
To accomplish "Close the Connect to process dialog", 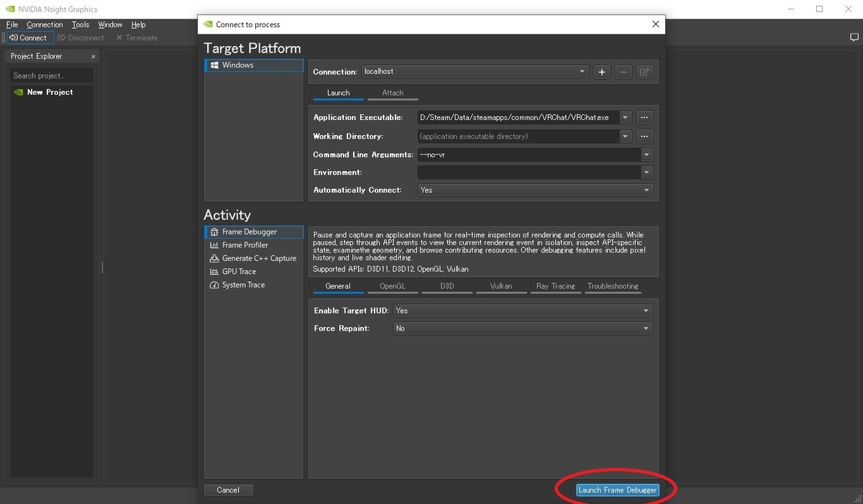I will [655, 24].
